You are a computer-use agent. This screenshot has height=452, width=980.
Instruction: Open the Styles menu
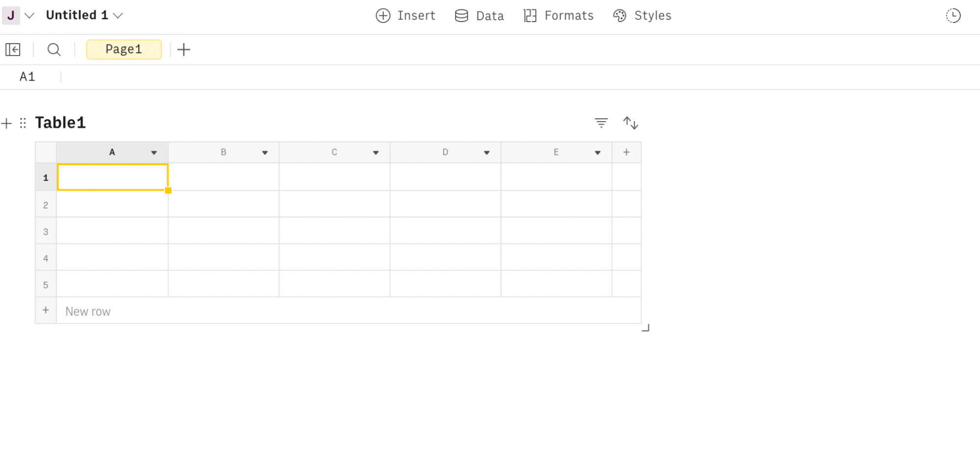click(x=642, y=16)
